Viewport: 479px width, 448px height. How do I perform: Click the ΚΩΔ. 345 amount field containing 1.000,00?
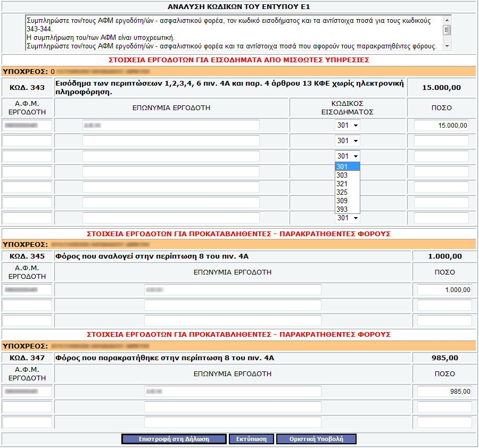click(444, 290)
